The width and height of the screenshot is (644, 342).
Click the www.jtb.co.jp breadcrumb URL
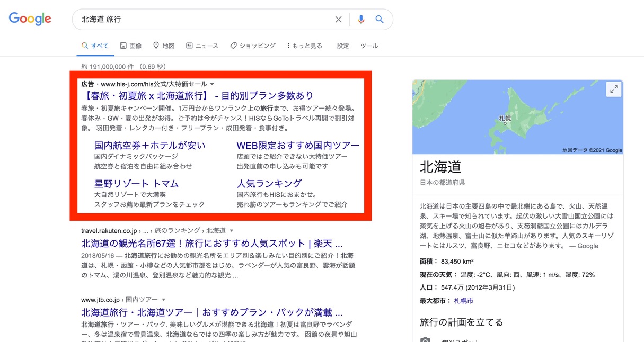coord(120,300)
